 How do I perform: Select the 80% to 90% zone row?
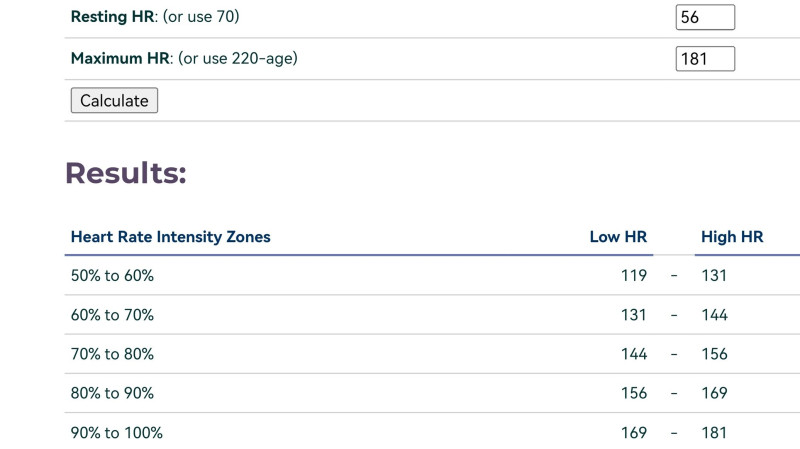click(432, 393)
